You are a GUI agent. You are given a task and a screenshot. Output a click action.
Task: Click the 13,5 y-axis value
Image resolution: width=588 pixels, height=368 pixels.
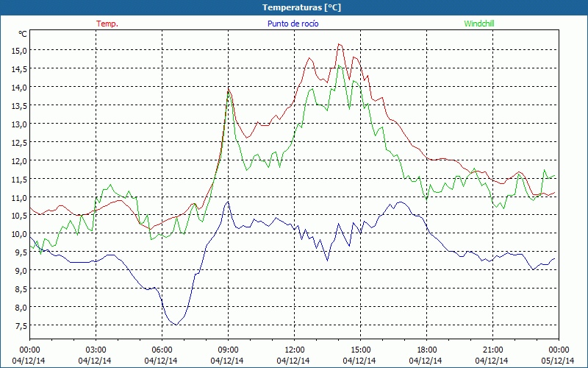click(19, 105)
